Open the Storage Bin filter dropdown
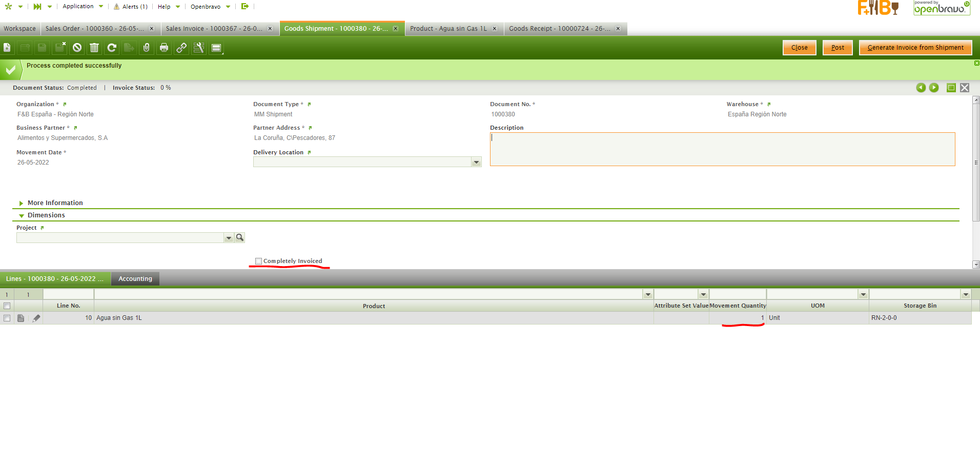This screenshot has width=980, height=465. [x=966, y=294]
